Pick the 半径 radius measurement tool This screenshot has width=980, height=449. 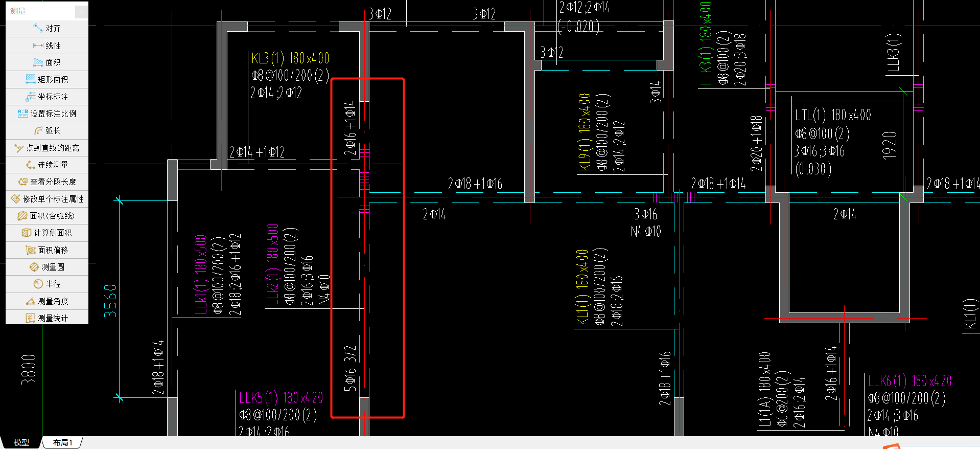point(47,284)
